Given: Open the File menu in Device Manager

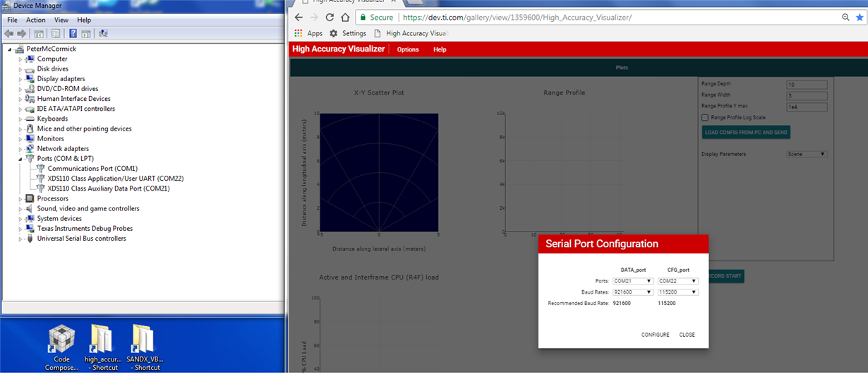Looking at the screenshot, I should [12, 20].
